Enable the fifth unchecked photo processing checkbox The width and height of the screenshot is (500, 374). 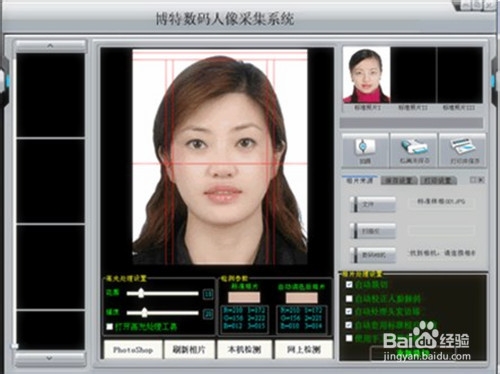point(349,338)
